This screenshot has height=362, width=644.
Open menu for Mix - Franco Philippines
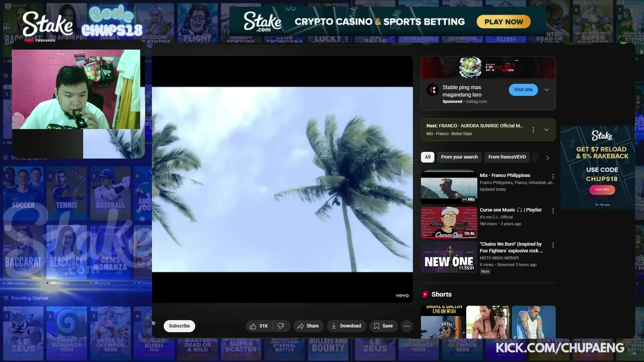(x=553, y=176)
